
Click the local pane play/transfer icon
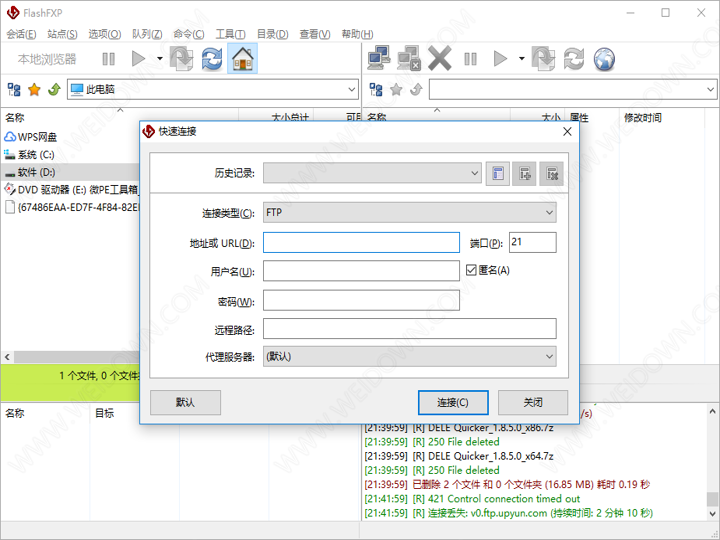138,59
